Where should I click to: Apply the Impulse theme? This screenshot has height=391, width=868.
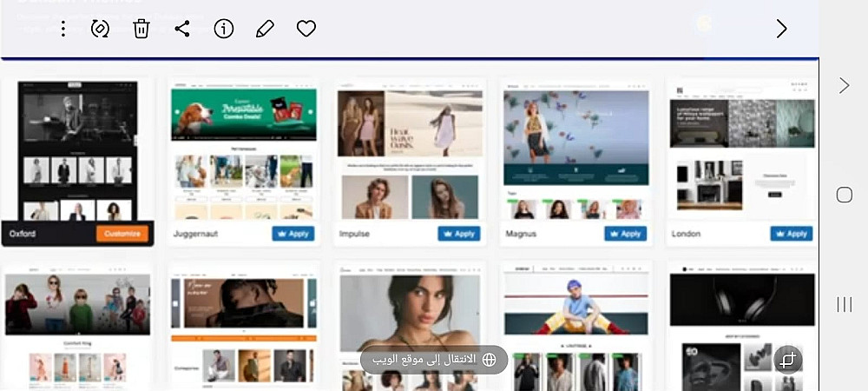coord(459,234)
